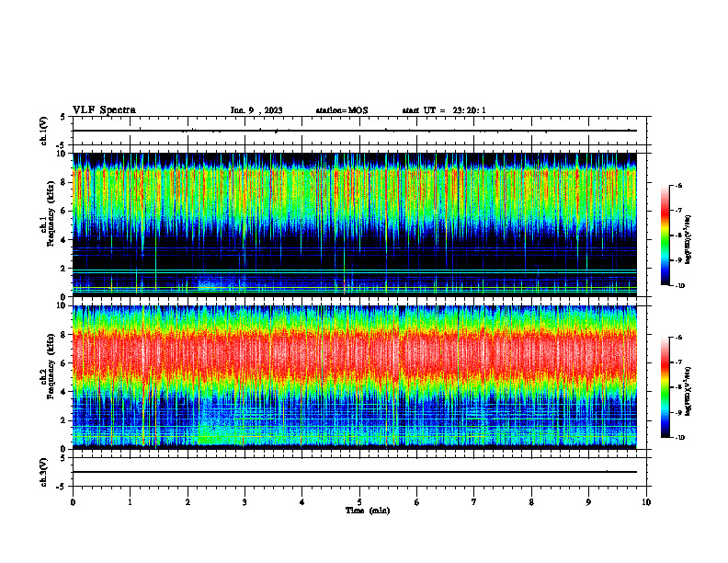The height and width of the screenshot is (563, 728).
Task: Click the time axis tick label "4"
Action: [x=301, y=502]
